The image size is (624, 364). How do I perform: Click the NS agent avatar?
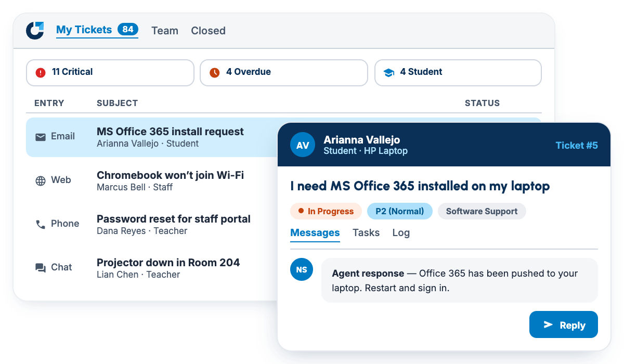point(302,269)
